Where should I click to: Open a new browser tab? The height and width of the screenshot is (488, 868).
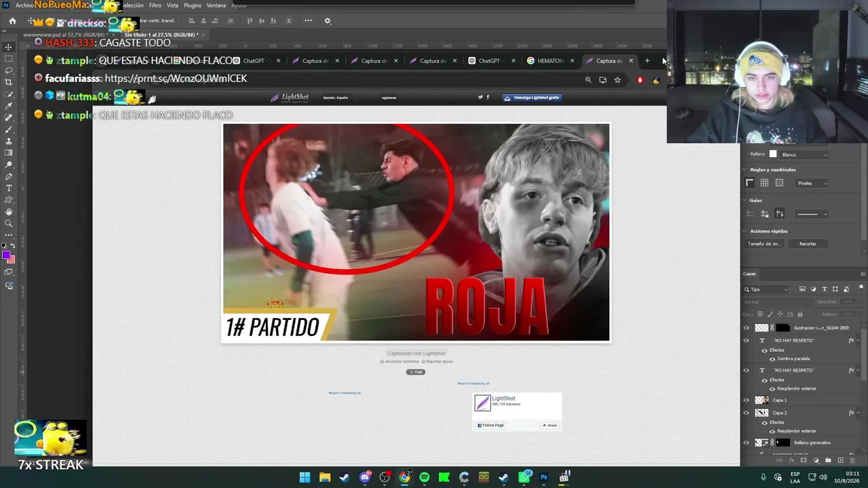647,61
